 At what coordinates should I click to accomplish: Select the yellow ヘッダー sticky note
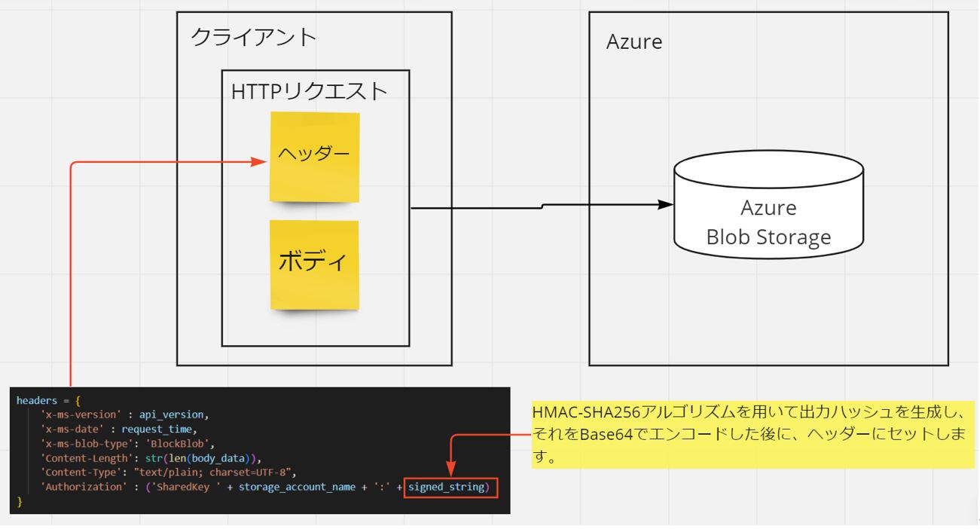(314, 157)
